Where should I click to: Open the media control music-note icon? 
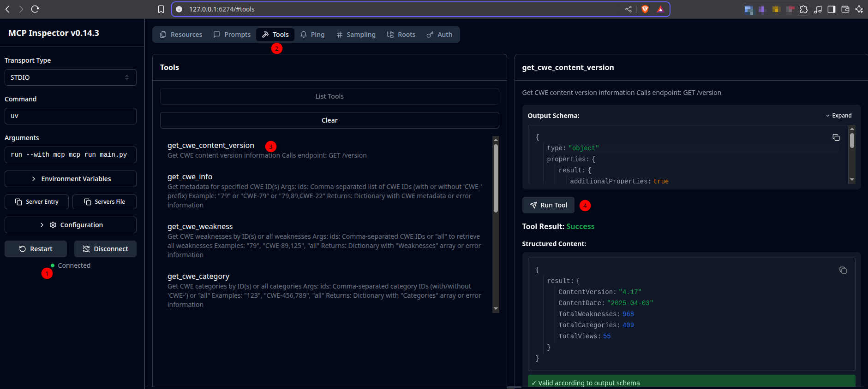[x=818, y=9]
